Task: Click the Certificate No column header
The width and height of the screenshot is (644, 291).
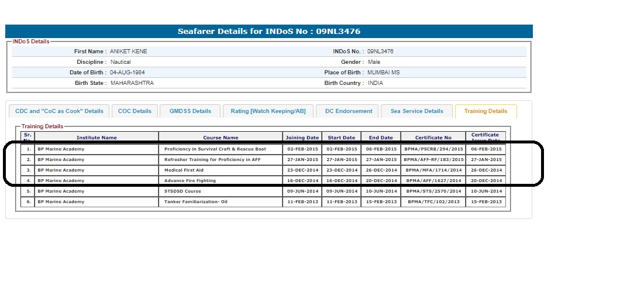Action: pyautogui.click(x=433, y=138)
